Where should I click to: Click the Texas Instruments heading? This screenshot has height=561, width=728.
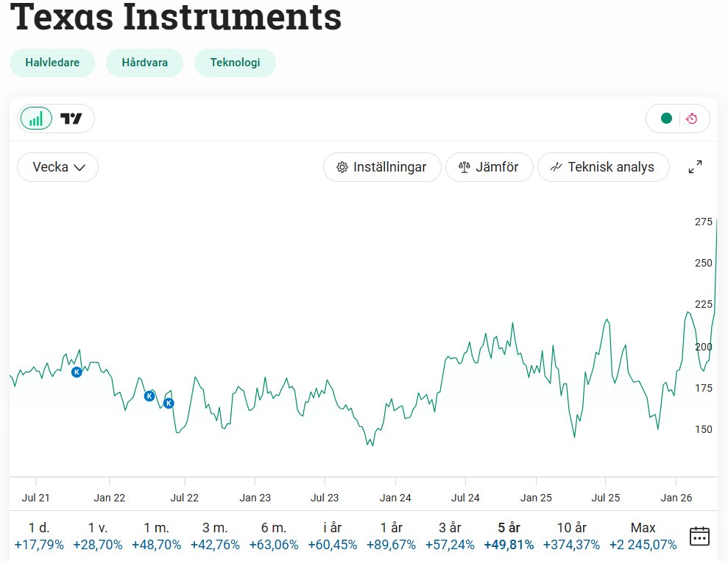pyautogui.click(x=176, y=17)
